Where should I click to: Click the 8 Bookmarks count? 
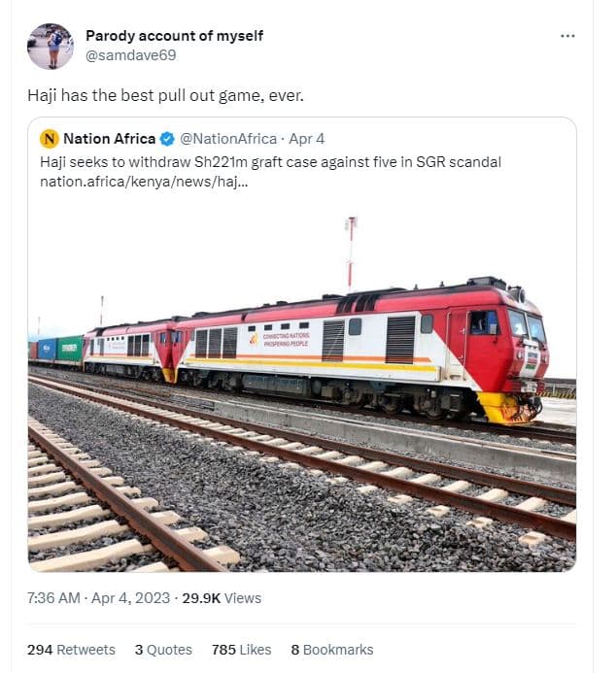coord(331,650)
